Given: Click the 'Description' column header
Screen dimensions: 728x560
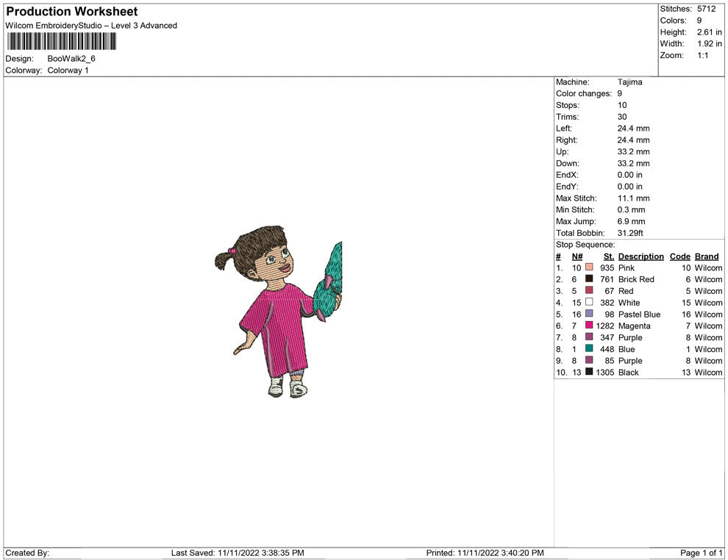Looking at the screenshot, I should click(x=640, y=256).
